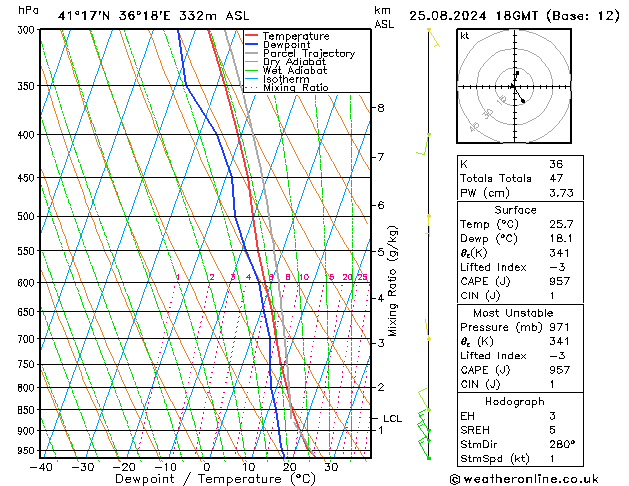Click the wind barb near 400 hPa
The height and width of the screenshot is (486, 629).
pyautogui.click(x=423, y=145)
